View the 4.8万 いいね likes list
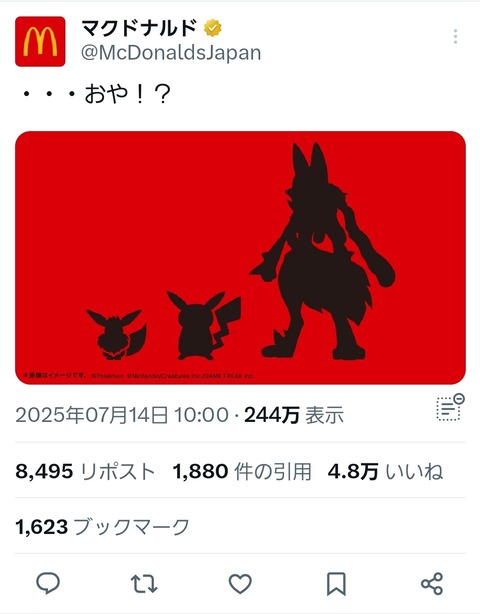Screen dimensions: 480x614 pos(386,471)
